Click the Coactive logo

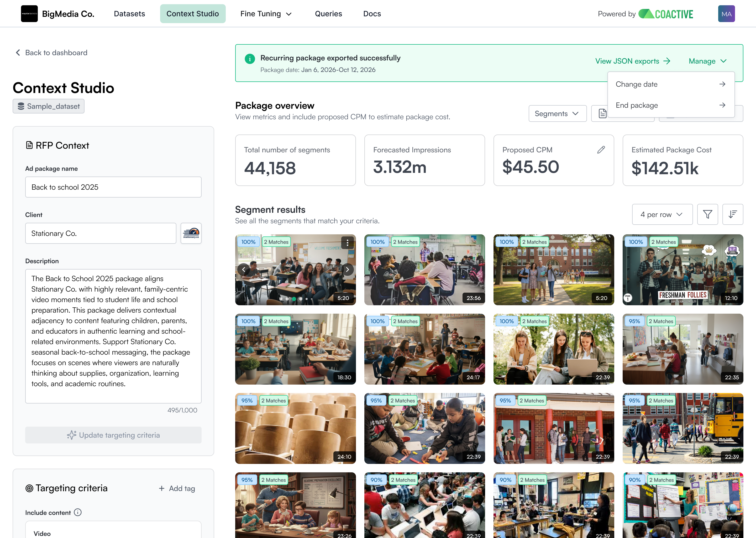pos(666,14)
